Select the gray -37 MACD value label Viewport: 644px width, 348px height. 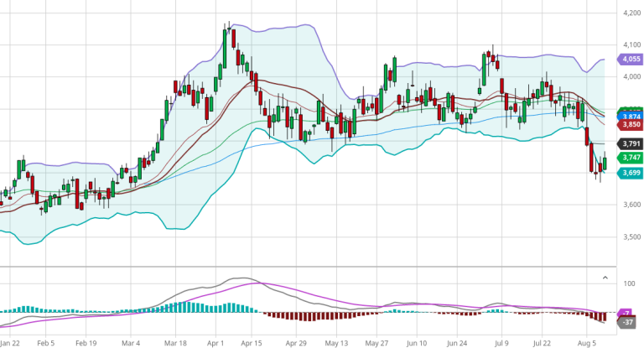point(628,322)
